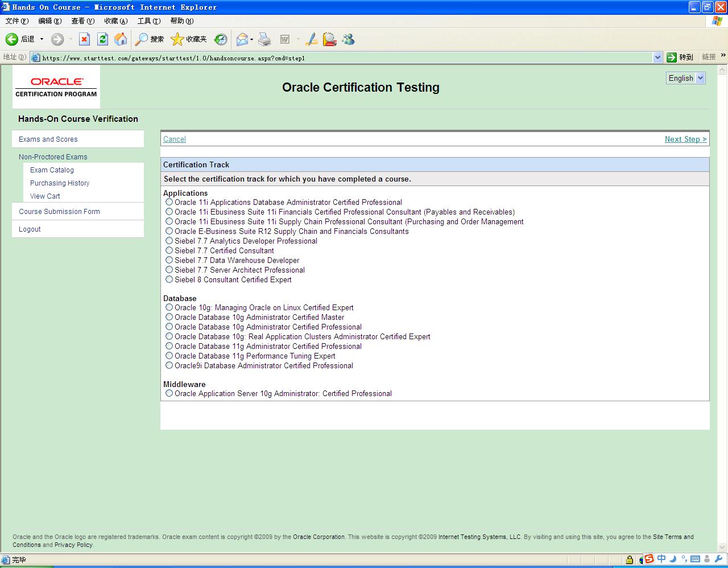Click the 链接 links toolbar label

[x=709, y=57]
